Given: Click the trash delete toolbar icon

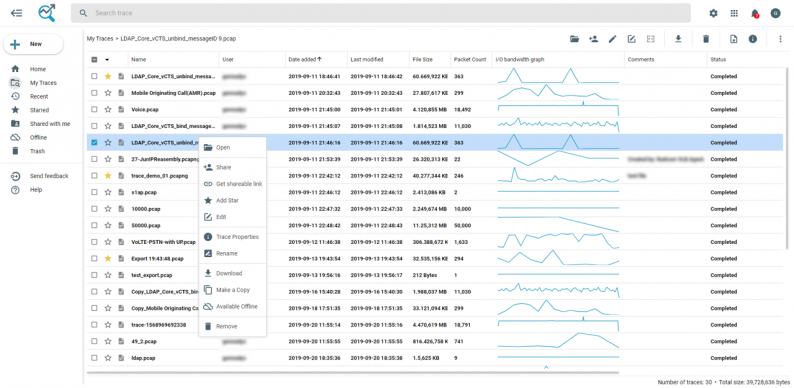Looking at the screenshot, I should (706, 38).
